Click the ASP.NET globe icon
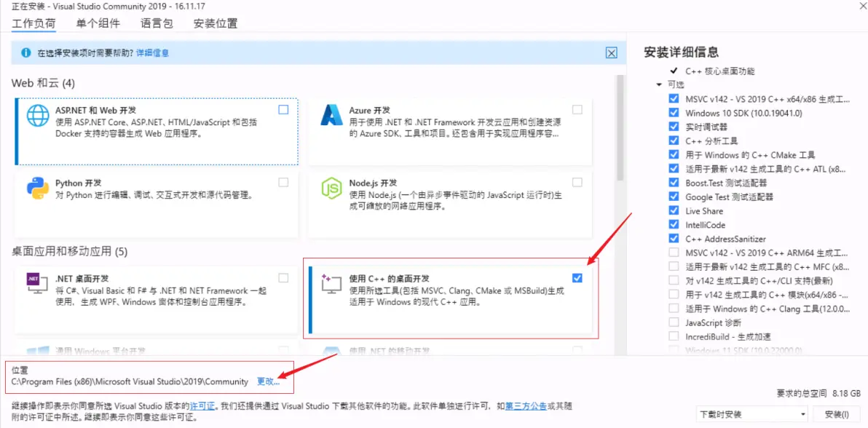Screen dimensions: 868x428 point(38,116)
